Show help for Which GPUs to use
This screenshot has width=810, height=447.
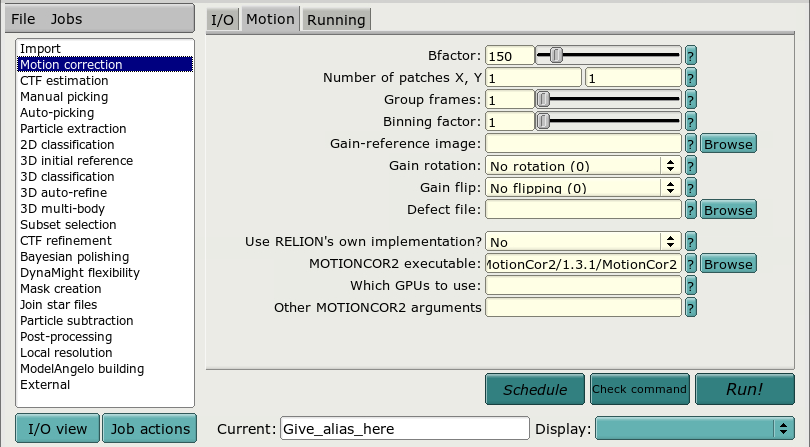tap(691, 285)
